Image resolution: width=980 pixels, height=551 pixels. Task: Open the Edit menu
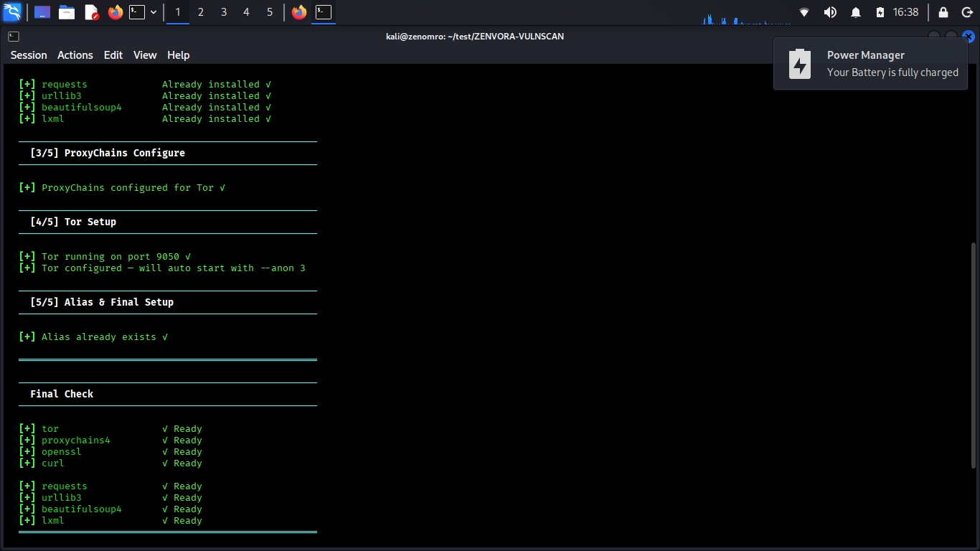click(113, 55)
